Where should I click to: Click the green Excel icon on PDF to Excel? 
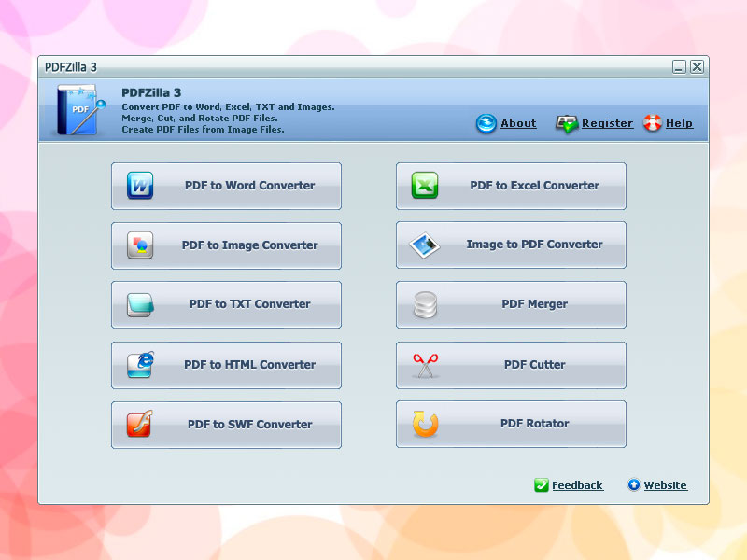(425, 185)
